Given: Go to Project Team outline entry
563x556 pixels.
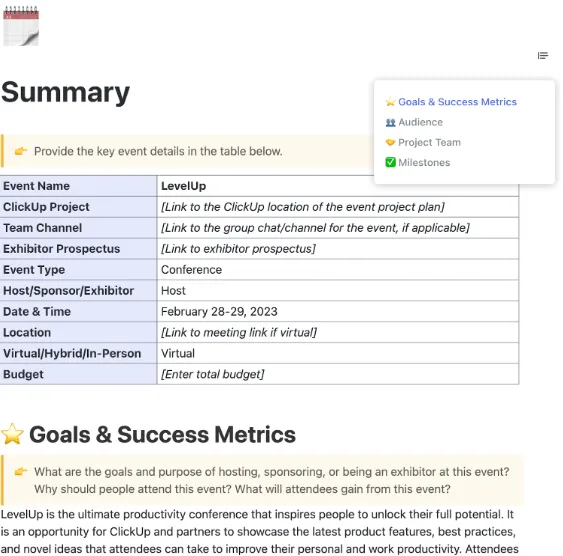Looking at the screenshot, I should 429,142.
